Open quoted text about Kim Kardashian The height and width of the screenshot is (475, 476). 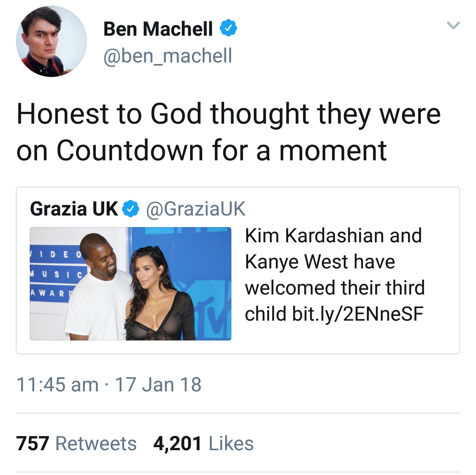click(334, 261)
